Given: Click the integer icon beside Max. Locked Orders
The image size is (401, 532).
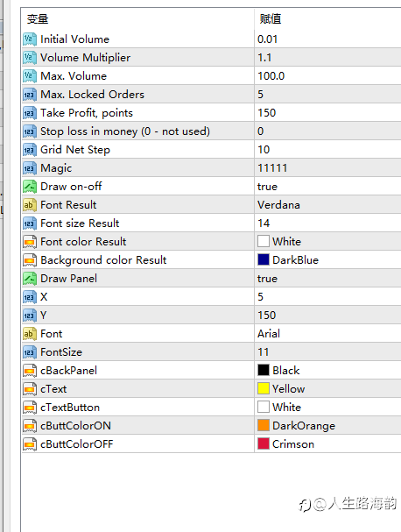Looking at the screenshot, I should click(30, 95).
